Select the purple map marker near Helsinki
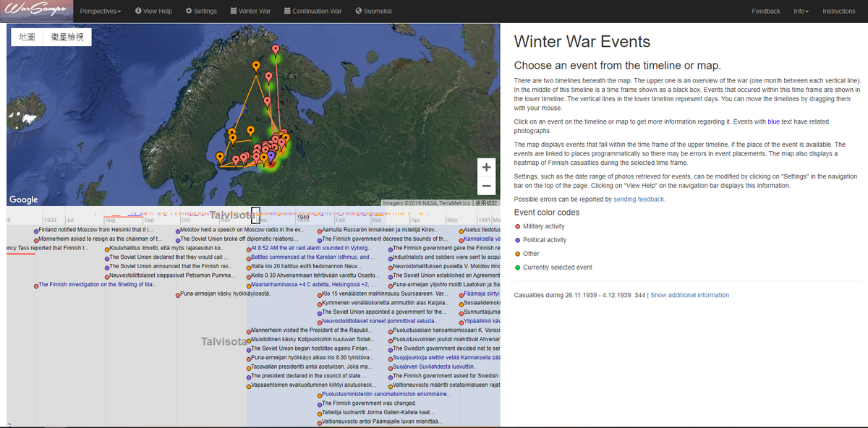The image size is (868, 428). click(271, 155)
